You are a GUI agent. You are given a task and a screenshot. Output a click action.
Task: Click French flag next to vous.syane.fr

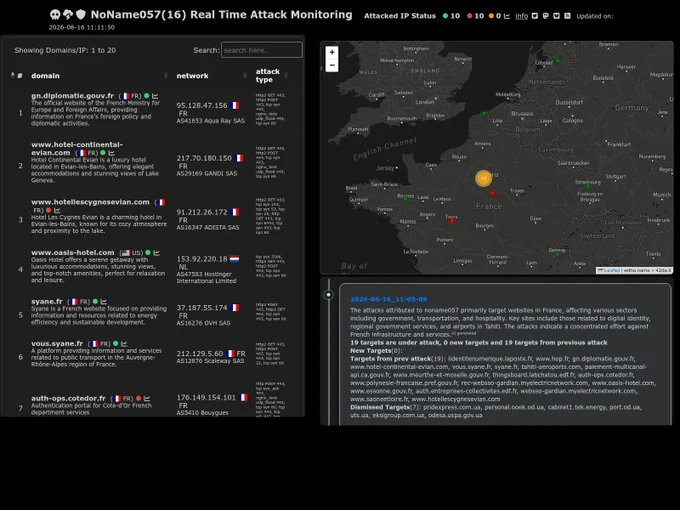tap(94, 343)
